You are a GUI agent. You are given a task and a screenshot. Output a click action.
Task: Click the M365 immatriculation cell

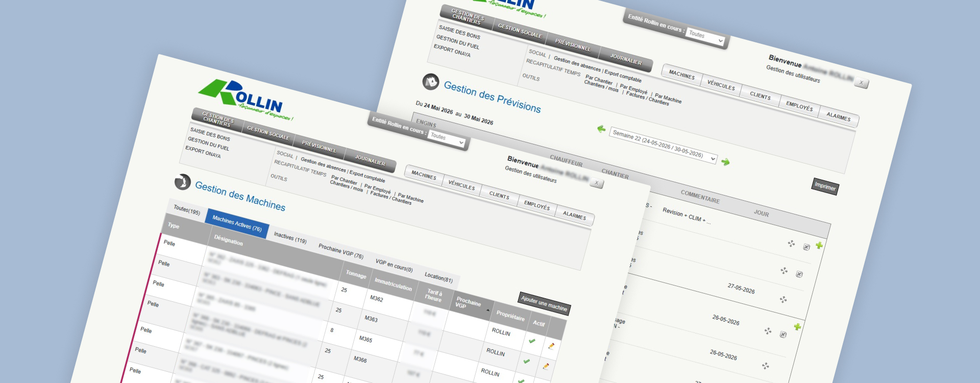point(365,339)
